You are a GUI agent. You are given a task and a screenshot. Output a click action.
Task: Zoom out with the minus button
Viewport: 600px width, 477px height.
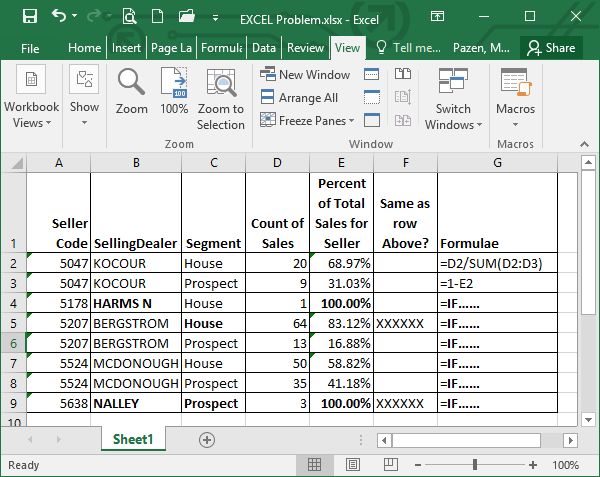click(x=418, y=465)
